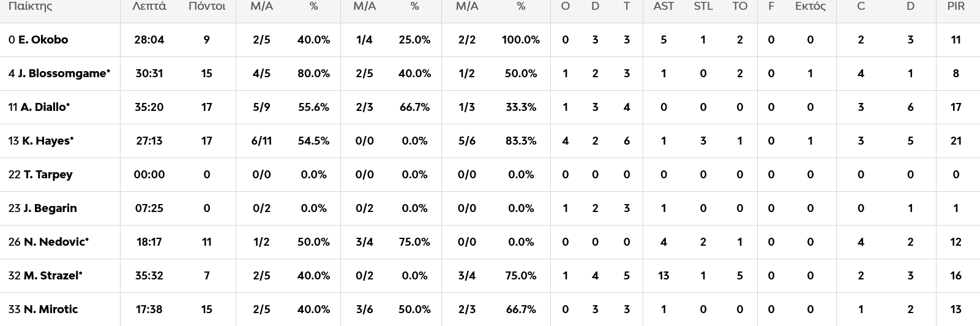Screen dimensions: 980x326
Task: Open K. Hayes player row
Action: [x=47, y=141]
